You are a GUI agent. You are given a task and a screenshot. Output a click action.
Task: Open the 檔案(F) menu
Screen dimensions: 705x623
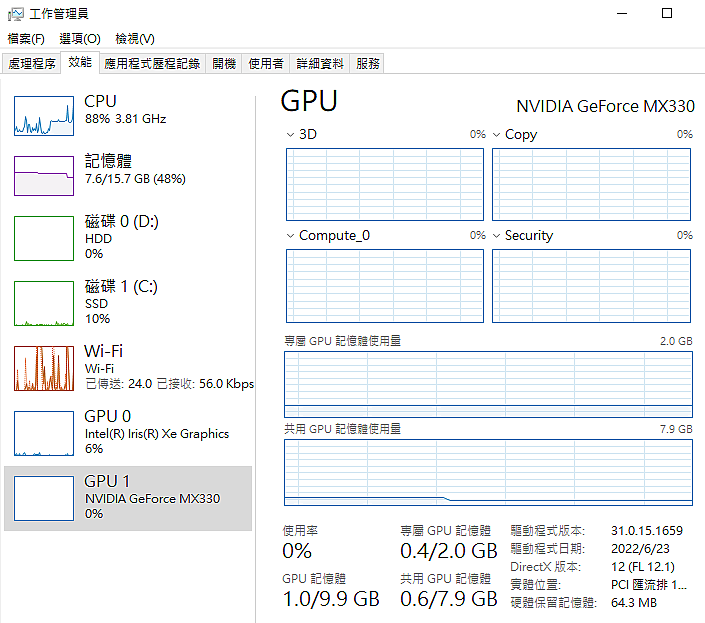26,39
